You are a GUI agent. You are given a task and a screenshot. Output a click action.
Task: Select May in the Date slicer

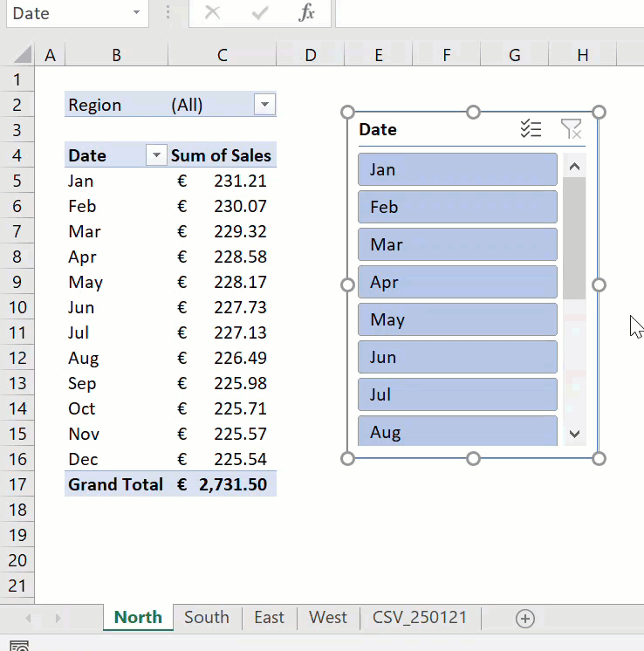tap(457, 319)
